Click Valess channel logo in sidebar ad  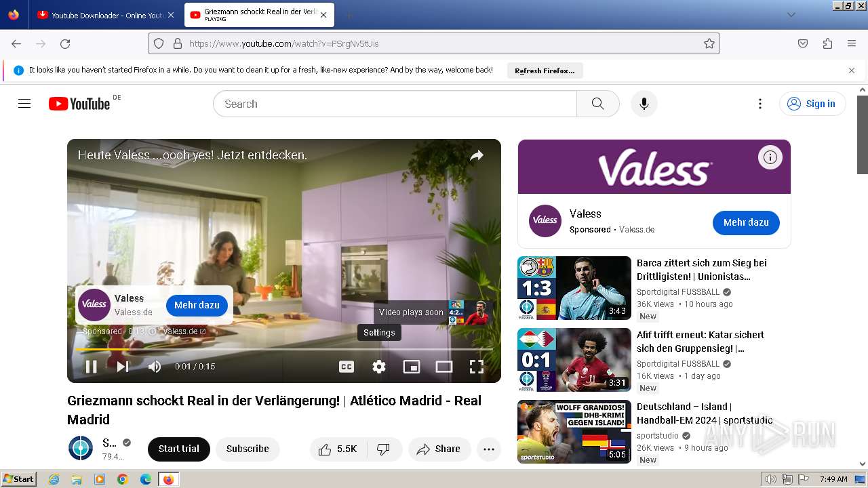545,221
